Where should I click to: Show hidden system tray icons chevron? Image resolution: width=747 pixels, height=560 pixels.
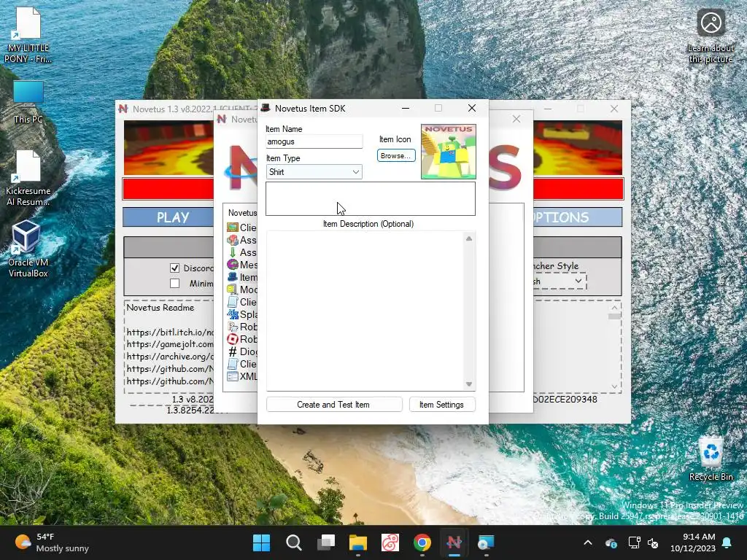click(x=588, y=542)
